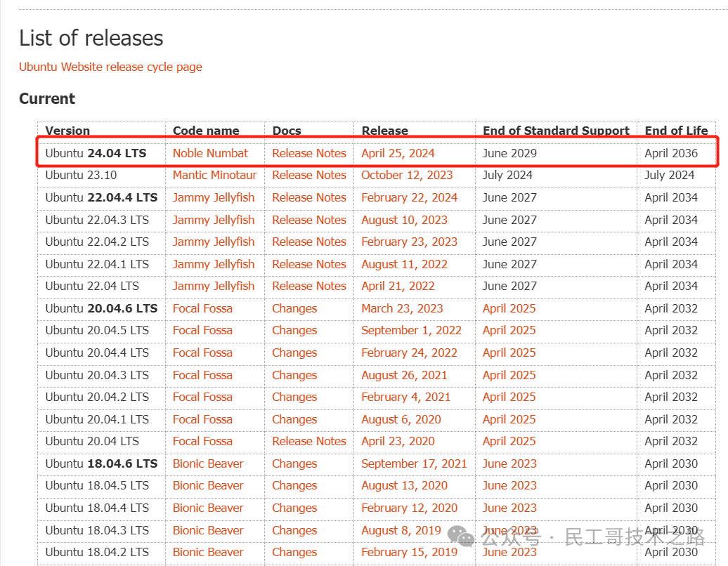Click the August 6, 2020 release date link

[401, 419]
